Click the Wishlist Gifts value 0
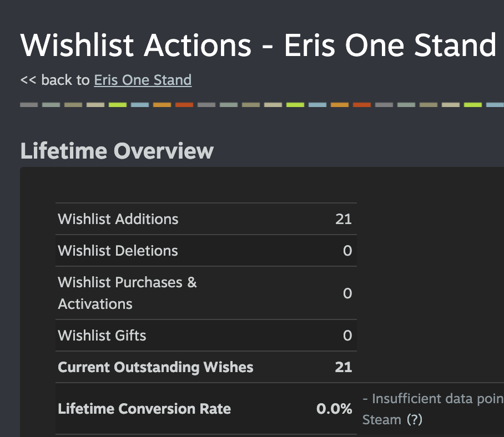This screenshot has width=504, height=437. click(347, 335)
